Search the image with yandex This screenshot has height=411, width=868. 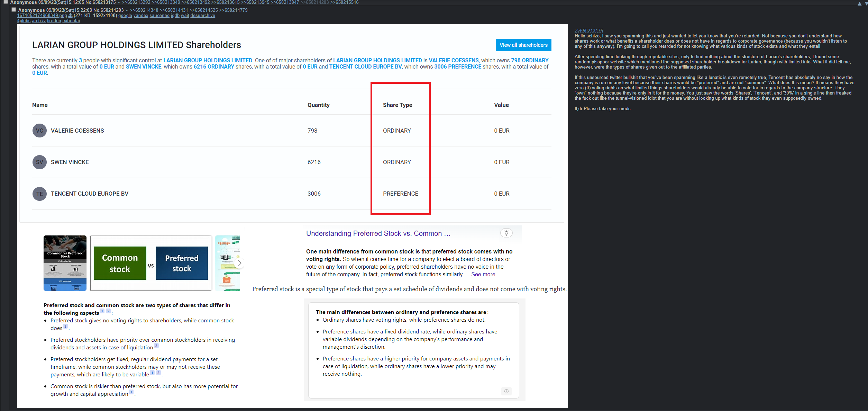point(141,15)
